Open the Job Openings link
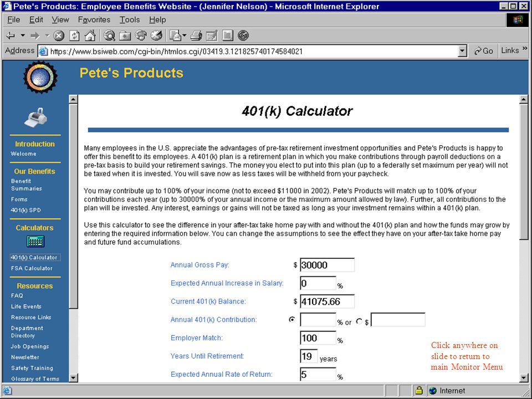Screen dimensions: 532x399 [x=30, y=346]
